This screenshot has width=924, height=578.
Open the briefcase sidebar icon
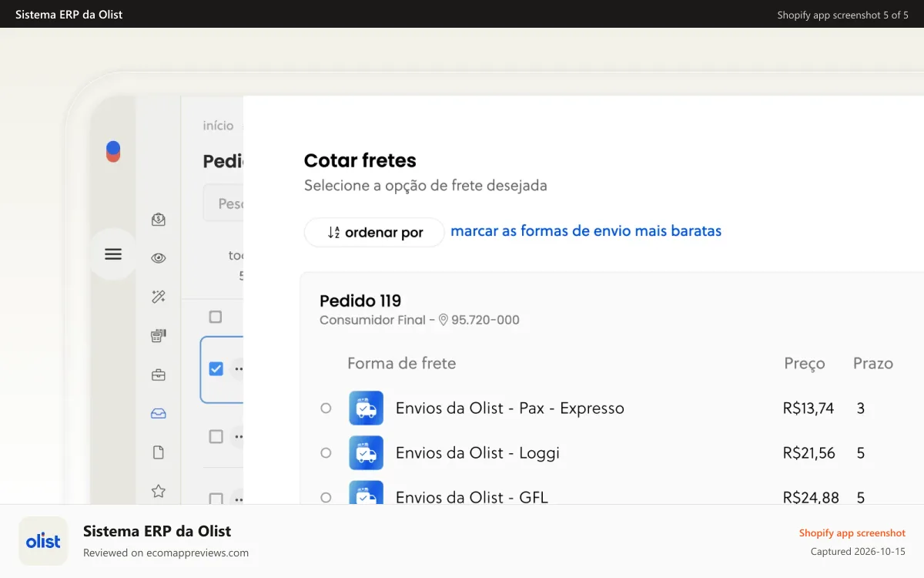coord(159,375)
